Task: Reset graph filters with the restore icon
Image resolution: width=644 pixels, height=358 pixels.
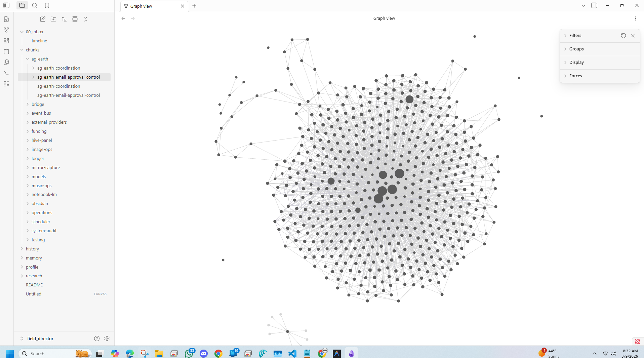Action: coord(623,36)
